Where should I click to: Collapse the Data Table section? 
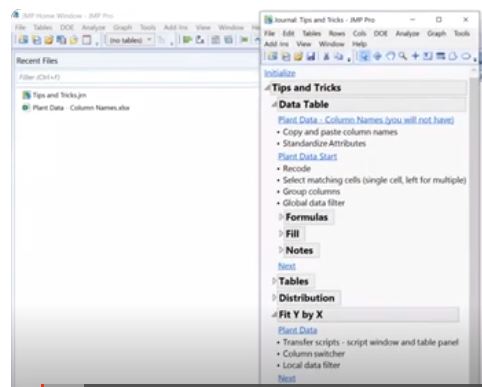[x=274, y=104]
